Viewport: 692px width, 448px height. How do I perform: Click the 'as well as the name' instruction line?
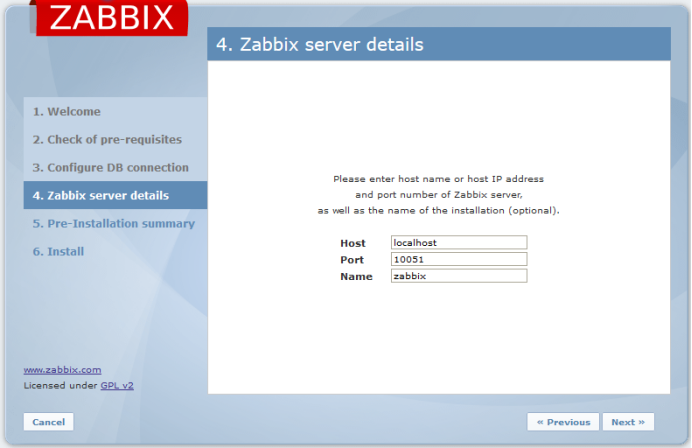pos(438,211)
